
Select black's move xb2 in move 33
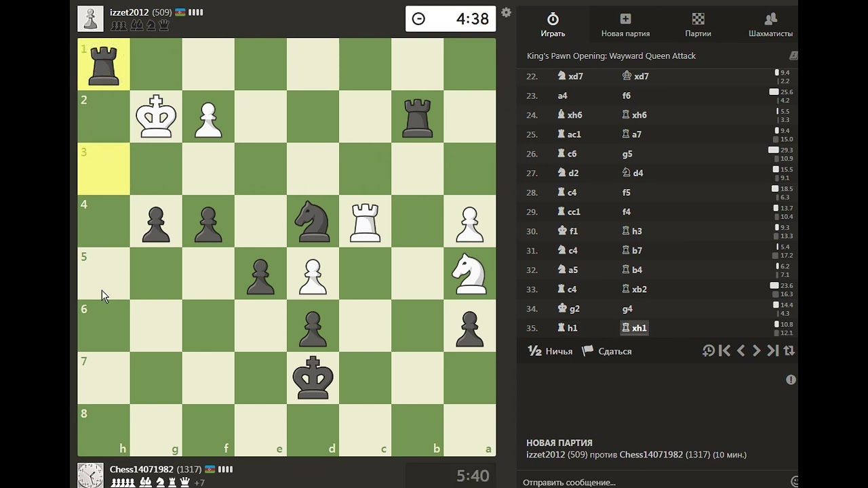(x=634, y=289)
